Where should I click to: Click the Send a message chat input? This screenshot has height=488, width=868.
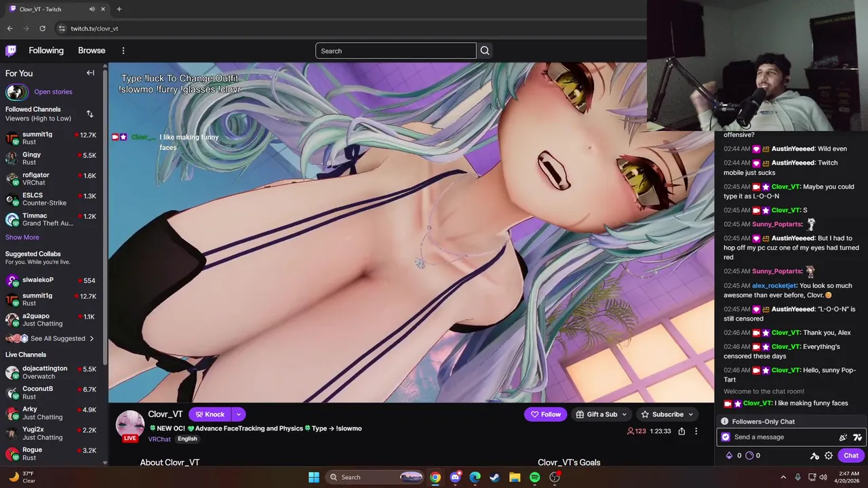(x=778, y=437)
